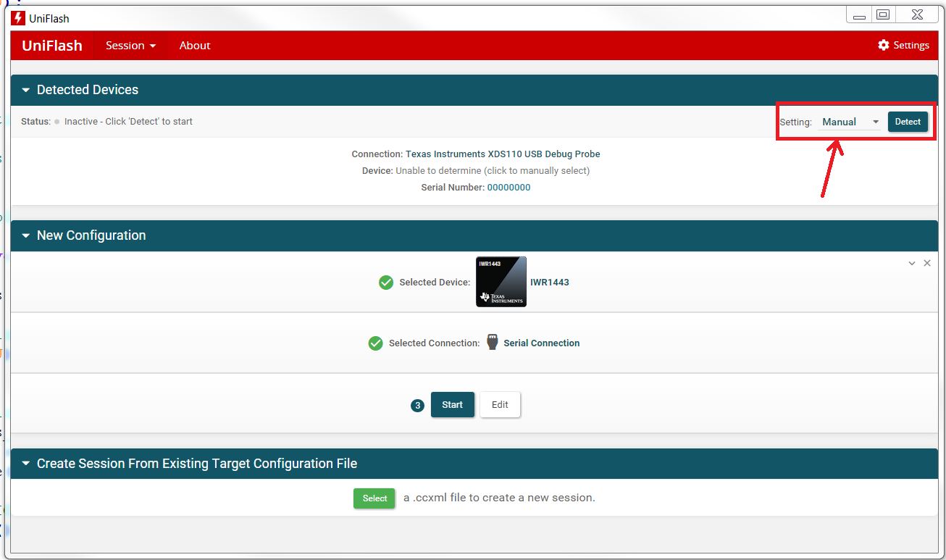Click the UniFlash brand logo in the navbar
This screenshot has height=560, width=946.
point(52,45)
